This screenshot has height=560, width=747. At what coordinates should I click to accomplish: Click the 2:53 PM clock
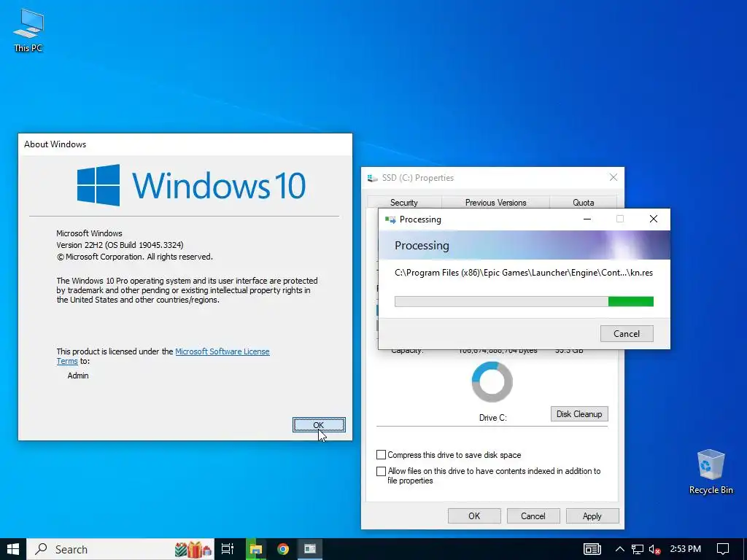click(686, 549)
